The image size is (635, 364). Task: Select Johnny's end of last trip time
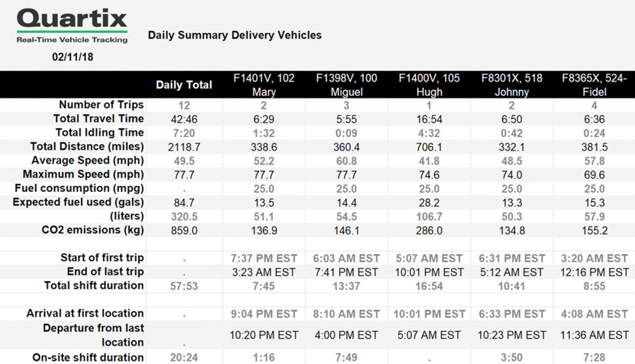tap(512, 272)
